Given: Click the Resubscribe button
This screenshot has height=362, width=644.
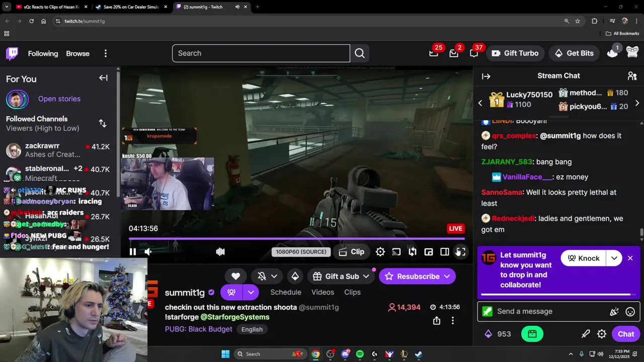Looking at the screenshot, I should click(x=417, y=276).
